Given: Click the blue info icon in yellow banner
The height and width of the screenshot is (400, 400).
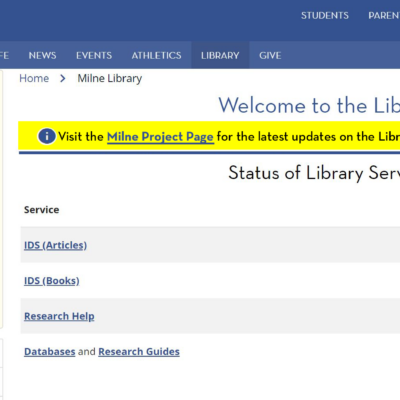Looking at the screenshot, I should [x=47, y=136].
